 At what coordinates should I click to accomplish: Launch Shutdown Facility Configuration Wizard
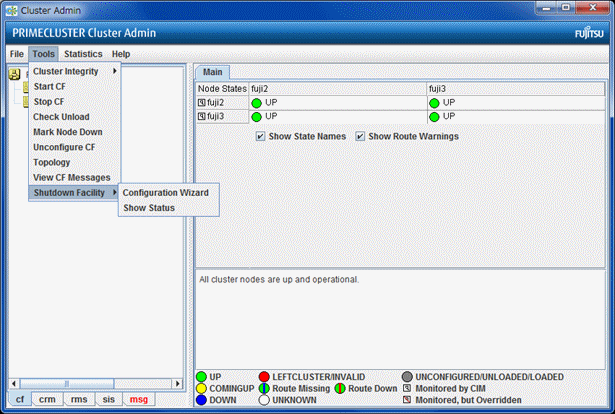point(169,193)
